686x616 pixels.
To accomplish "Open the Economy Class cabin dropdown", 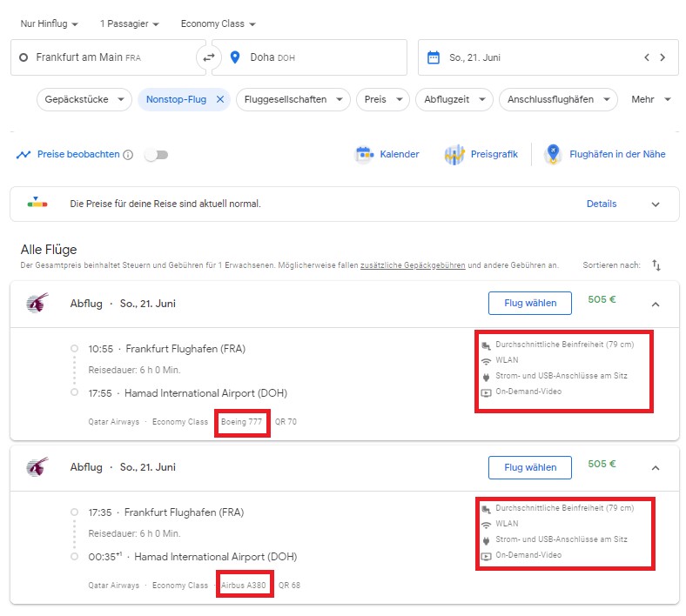I will (219, 23).
